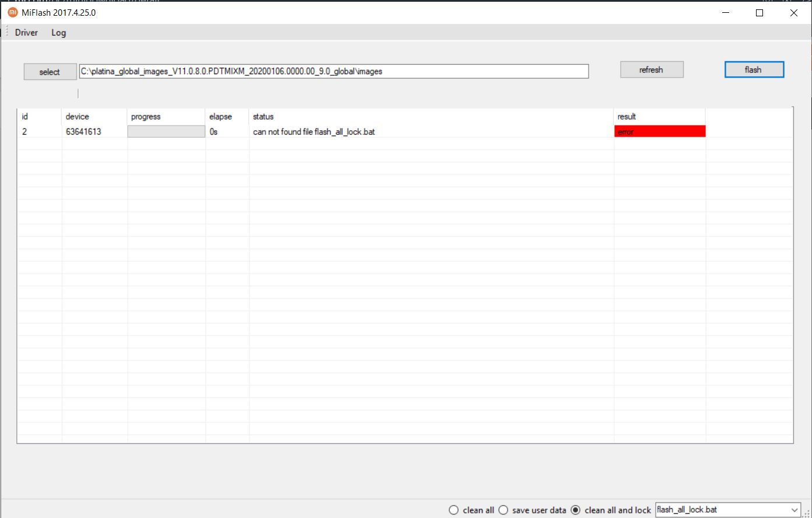812x518 pixels.
Task: Open the Driver menu
Action: [26, 33]
